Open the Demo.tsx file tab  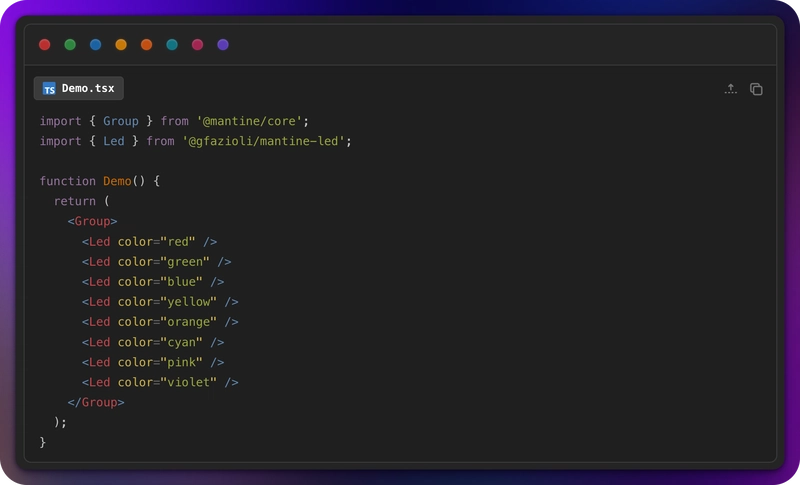(79, 88)
